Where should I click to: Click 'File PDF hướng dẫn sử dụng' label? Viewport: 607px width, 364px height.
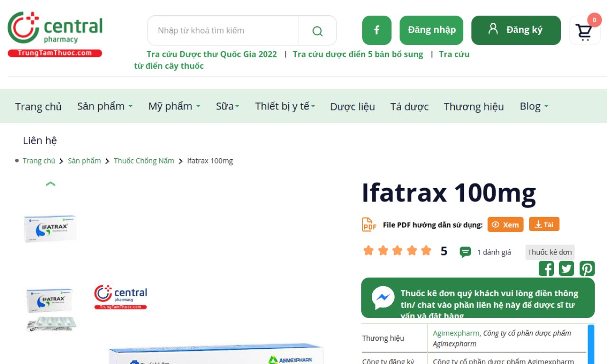(x=432, y=225)
